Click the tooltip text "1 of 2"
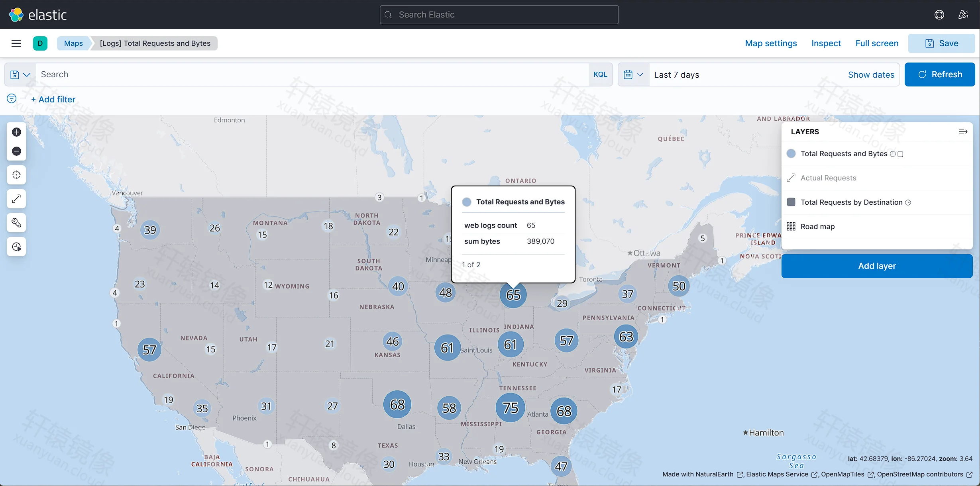980x486 pixels. [471, 265]
